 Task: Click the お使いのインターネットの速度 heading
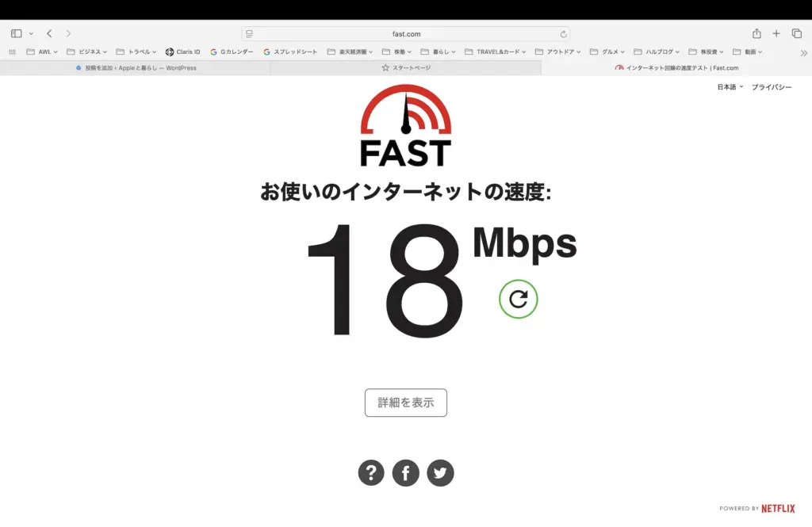pos(405,192)
